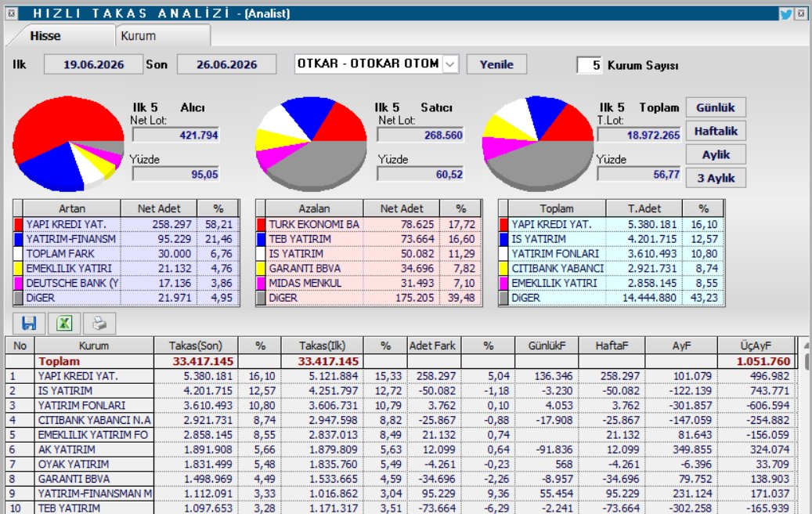This screenshot has width=812, height=514.
Task: Click the Günlük period button
Action: coord(716,107)
